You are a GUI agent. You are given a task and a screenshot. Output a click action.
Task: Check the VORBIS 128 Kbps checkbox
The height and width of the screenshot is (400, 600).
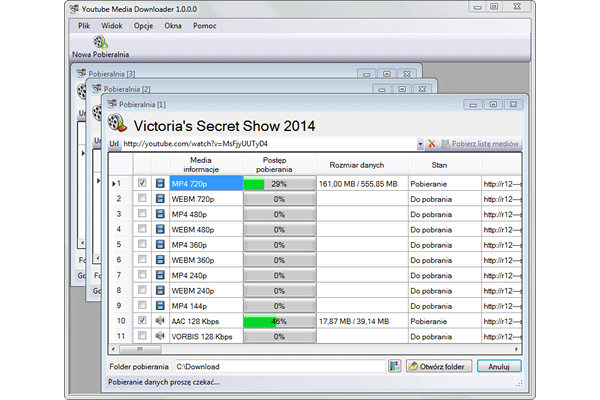pyautogui.click(x=142, y=336)
